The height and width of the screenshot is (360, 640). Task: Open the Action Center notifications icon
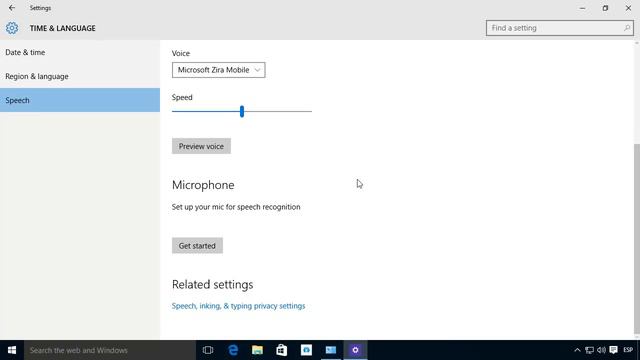[613, 350]
